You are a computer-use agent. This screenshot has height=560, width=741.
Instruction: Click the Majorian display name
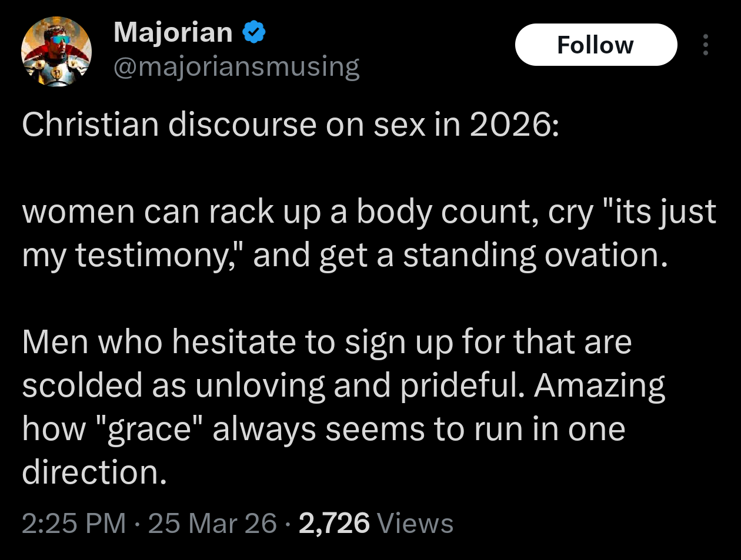173,32
